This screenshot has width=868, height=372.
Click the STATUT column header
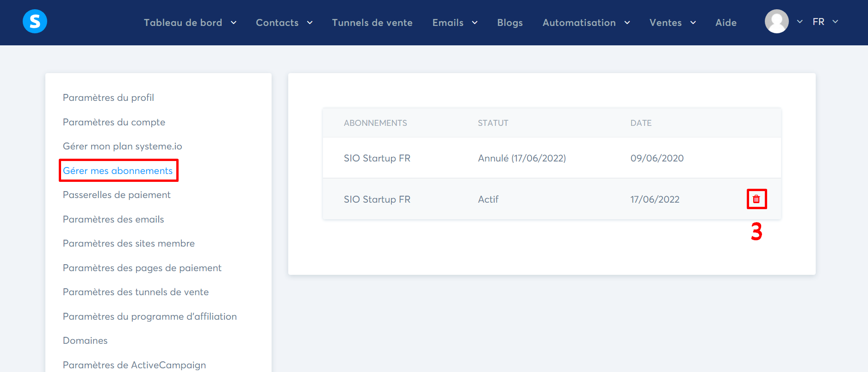click(x=493, y=123)
